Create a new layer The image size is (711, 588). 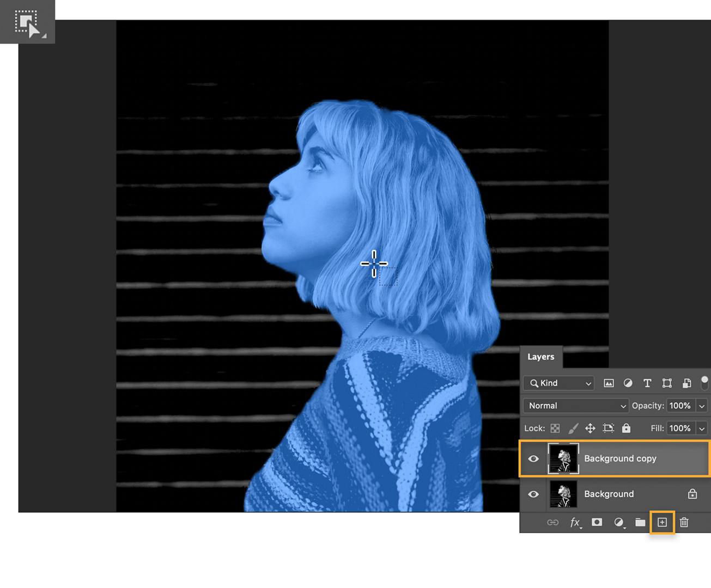(662, 523)
